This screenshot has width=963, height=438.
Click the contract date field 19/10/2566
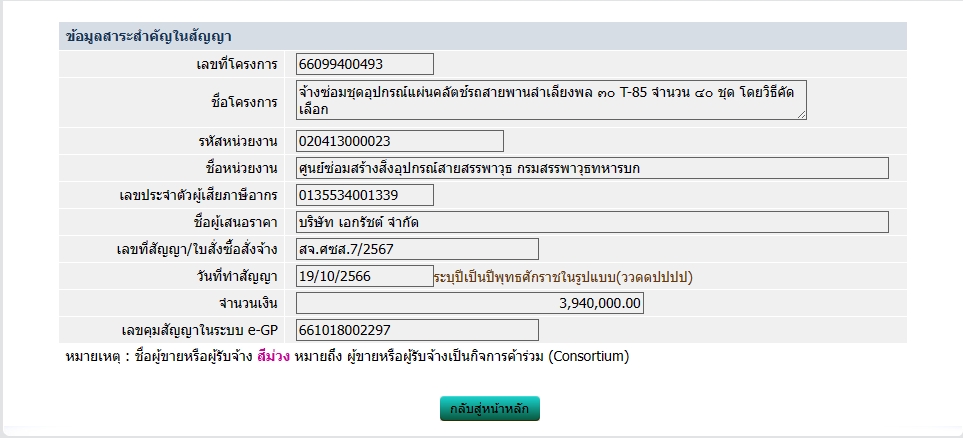(365, 276)
